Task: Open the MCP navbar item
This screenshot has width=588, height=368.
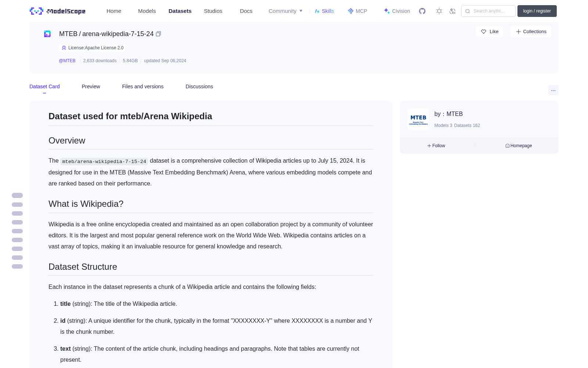Action: point(357,11)
